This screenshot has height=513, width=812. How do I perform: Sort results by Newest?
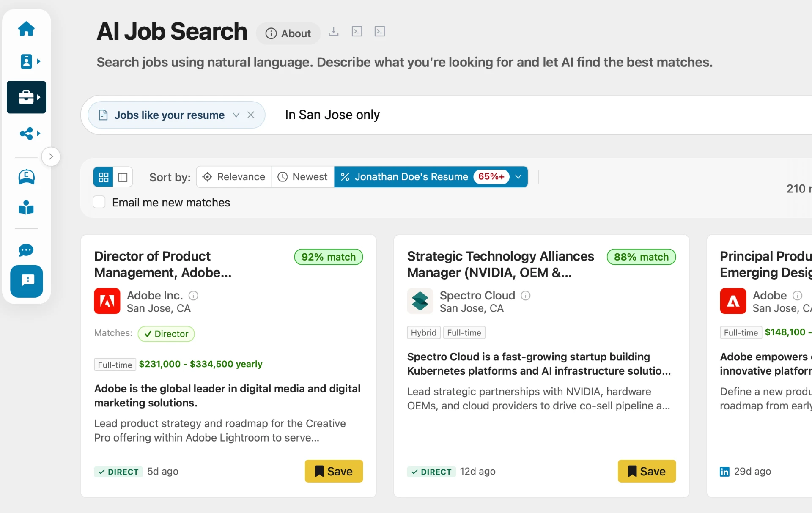pyautogui.click(x=303, y=177)
